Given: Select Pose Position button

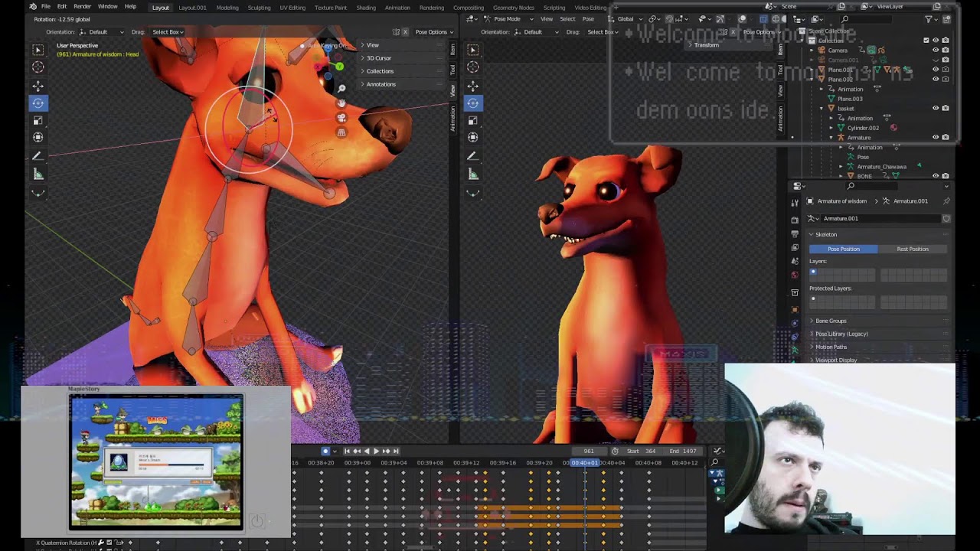Looking at the screenshot, I should 843,249.
